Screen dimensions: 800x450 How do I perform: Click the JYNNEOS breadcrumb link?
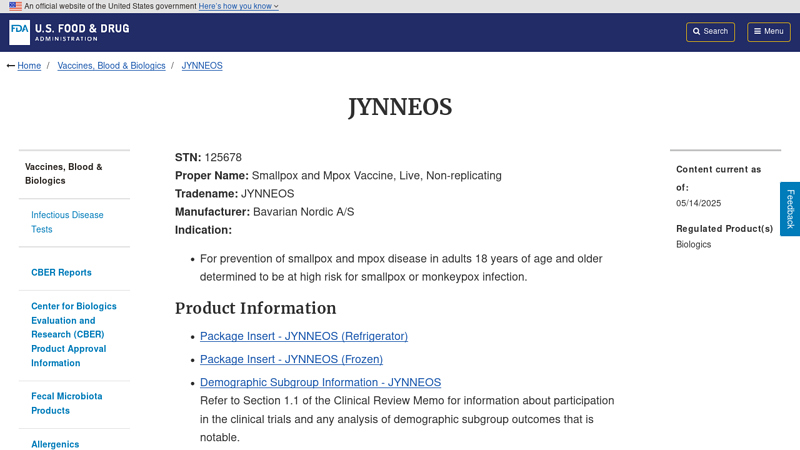coord(202,66)
